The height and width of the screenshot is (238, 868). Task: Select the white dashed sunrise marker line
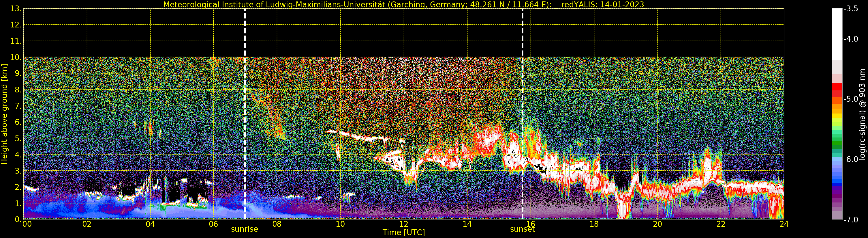coord(245,114)
